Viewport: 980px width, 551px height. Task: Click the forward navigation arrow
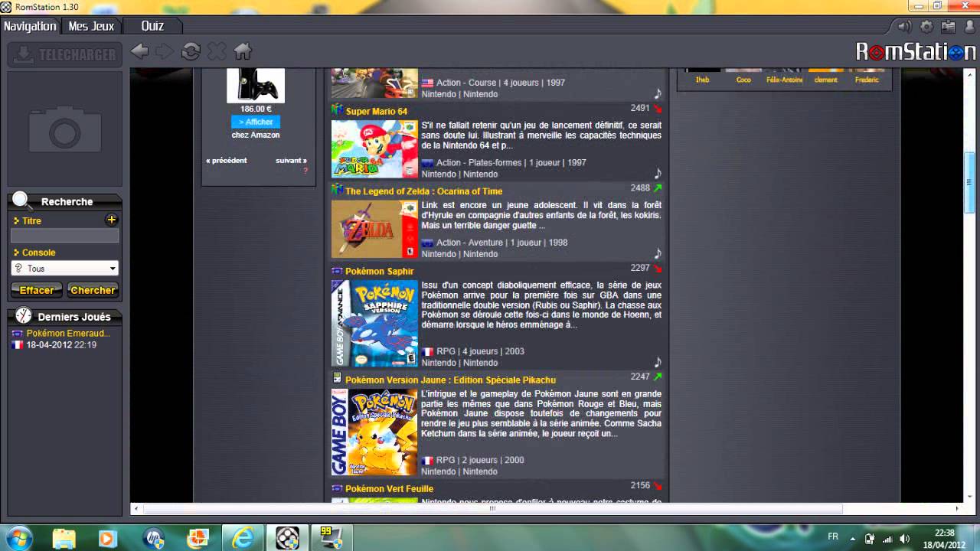pyautogui.click(x=165, y=51)
